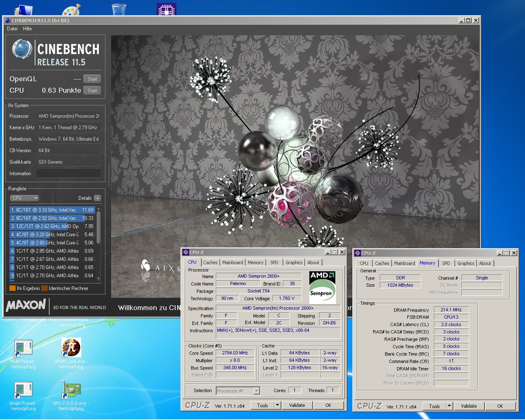This screenshot has height=420, width=525.
Task: Select ranking row 3, 12C/12T at 2.62 GHz
Action: coord(52,226)
